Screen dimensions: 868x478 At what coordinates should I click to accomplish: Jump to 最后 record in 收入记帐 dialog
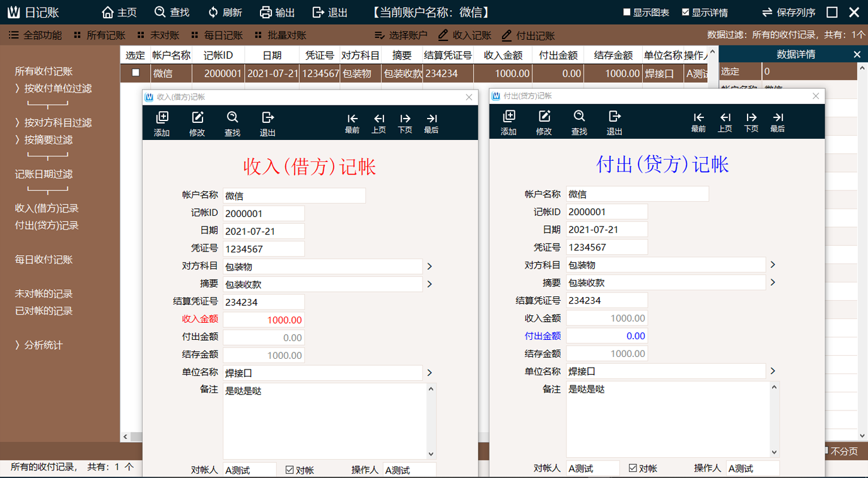[431, 122]
